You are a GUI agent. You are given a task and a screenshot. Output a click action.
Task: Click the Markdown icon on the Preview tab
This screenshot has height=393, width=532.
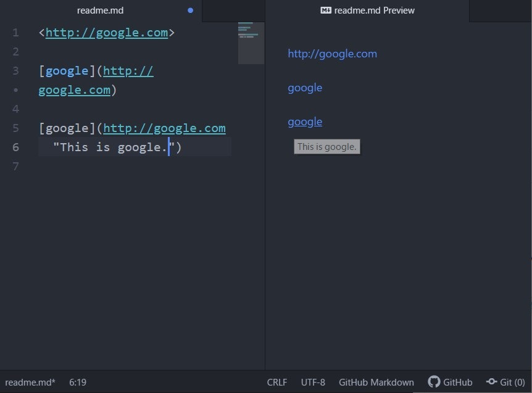[x=326, y=10]
